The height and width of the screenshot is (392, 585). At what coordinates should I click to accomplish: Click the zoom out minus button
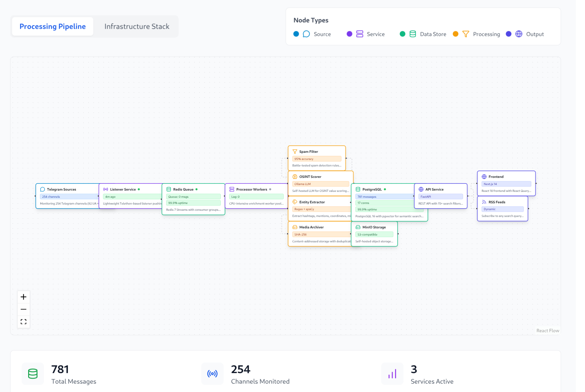tap(24, 309)
